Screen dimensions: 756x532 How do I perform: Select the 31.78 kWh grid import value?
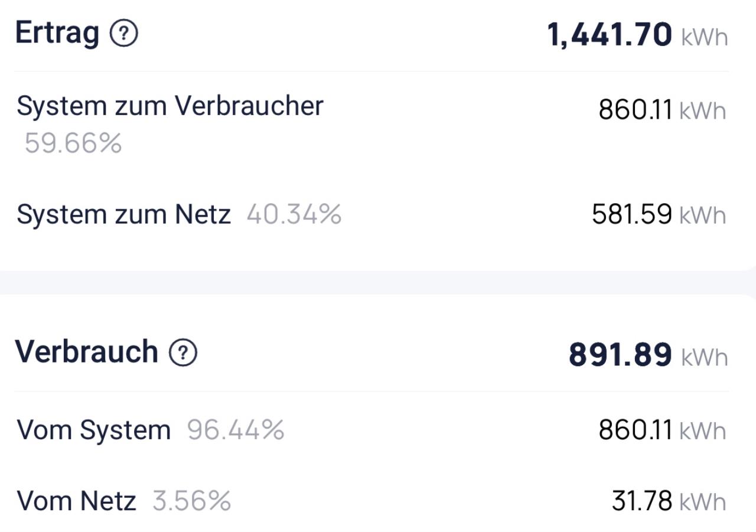642,501
